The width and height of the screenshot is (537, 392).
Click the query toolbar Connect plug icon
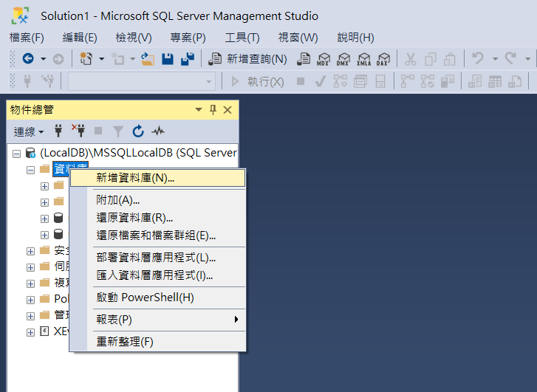27,81
